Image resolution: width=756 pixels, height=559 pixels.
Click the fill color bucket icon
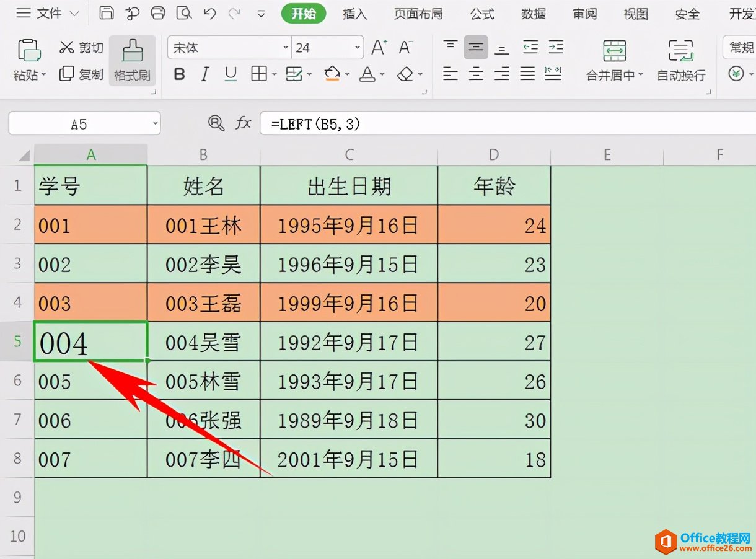(333, 74)
